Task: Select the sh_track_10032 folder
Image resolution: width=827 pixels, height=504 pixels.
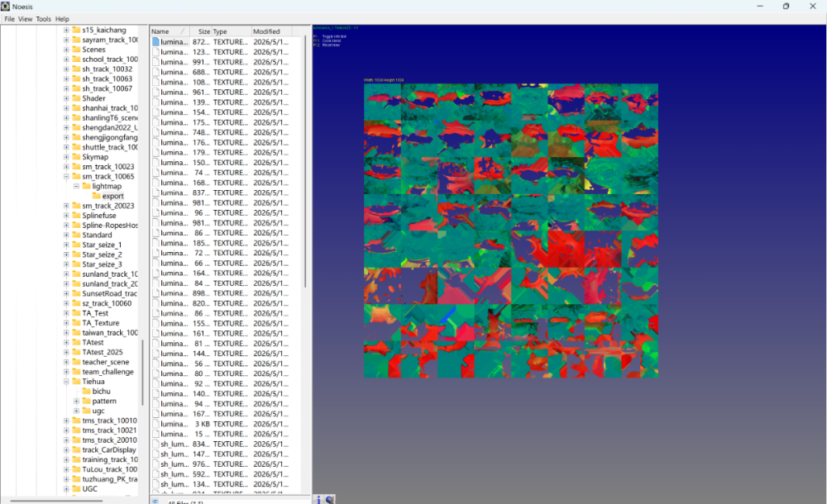Action: point(107,69)
